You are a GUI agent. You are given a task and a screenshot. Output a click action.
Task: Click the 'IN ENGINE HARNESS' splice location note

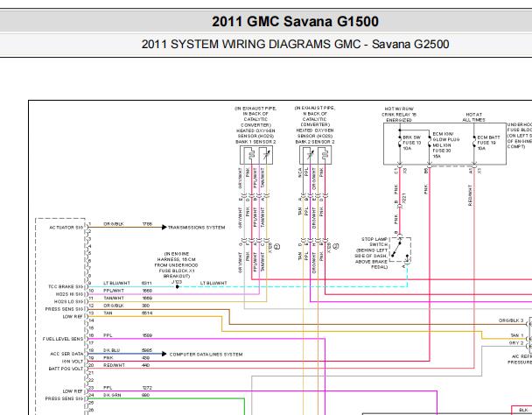click(x=176, y=265)
